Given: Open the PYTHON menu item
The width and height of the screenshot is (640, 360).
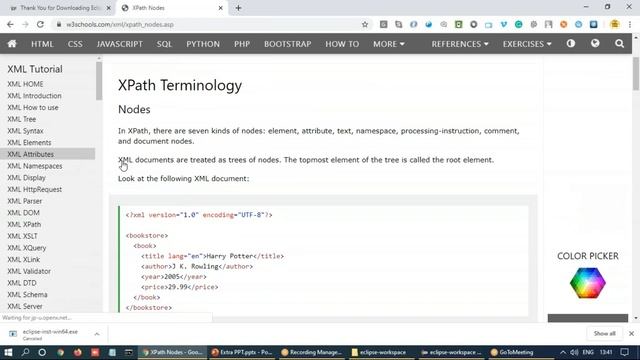Looking at the screenshot, I should pyautogui.click(x=203, y=44).
